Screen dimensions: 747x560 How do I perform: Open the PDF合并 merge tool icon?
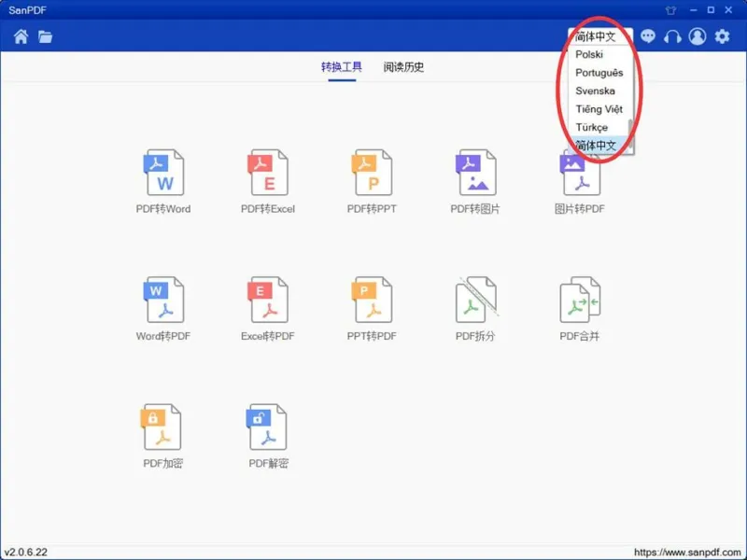(x=579, y=300)
